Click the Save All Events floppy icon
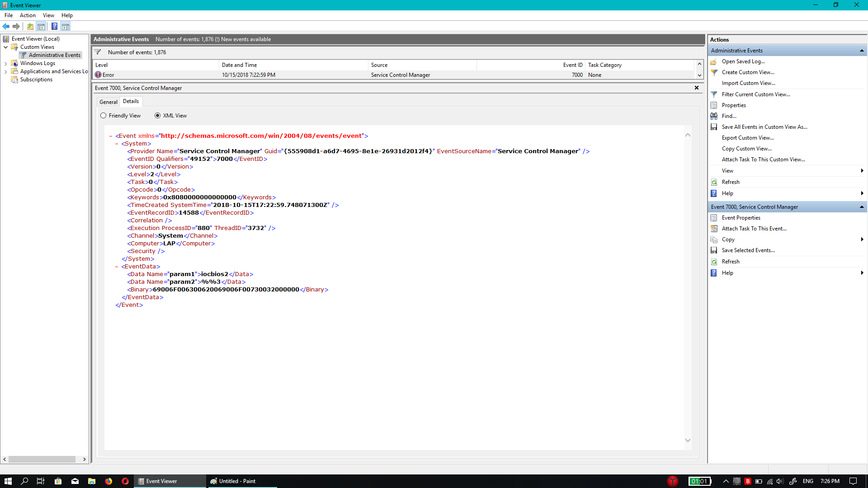Image resolution: width=868 pixels, height=488 pixels. pyautogui.click(x=714, y=127)
